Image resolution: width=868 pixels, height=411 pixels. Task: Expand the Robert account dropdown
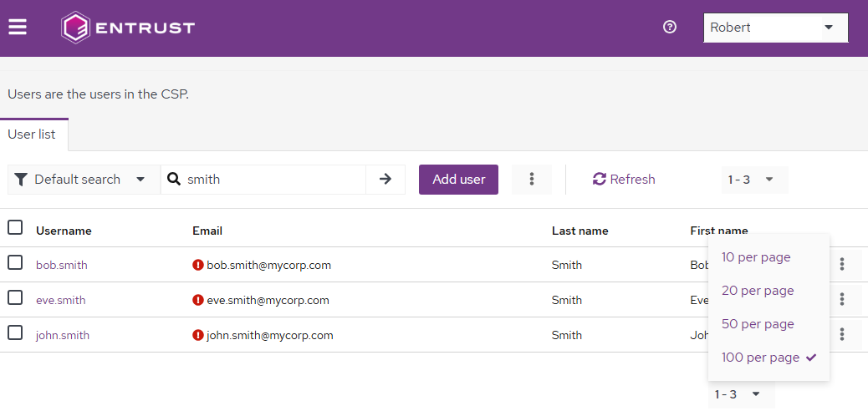click(x=775, y=28)
